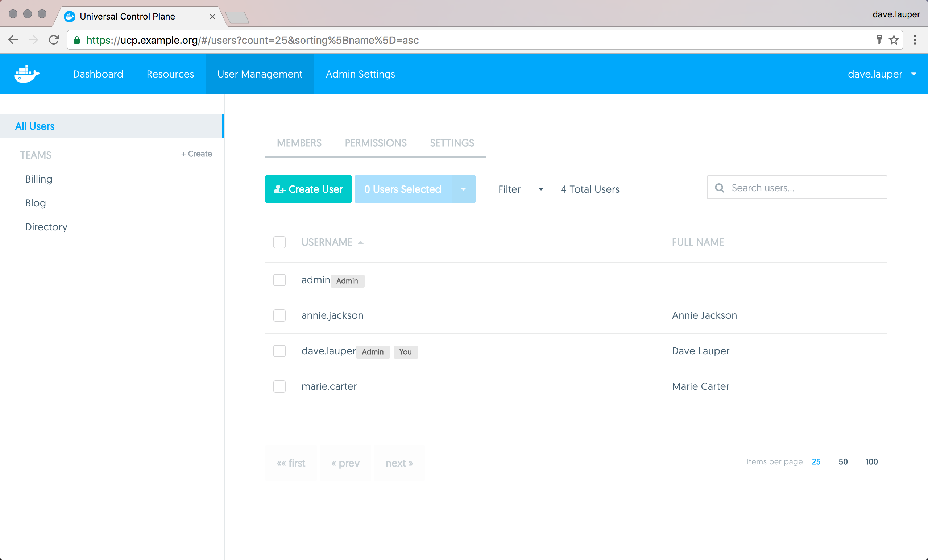The width and height of the screenshot is (928, 560).
Task: Click the Create User button
Action: (x=308, y=189)
